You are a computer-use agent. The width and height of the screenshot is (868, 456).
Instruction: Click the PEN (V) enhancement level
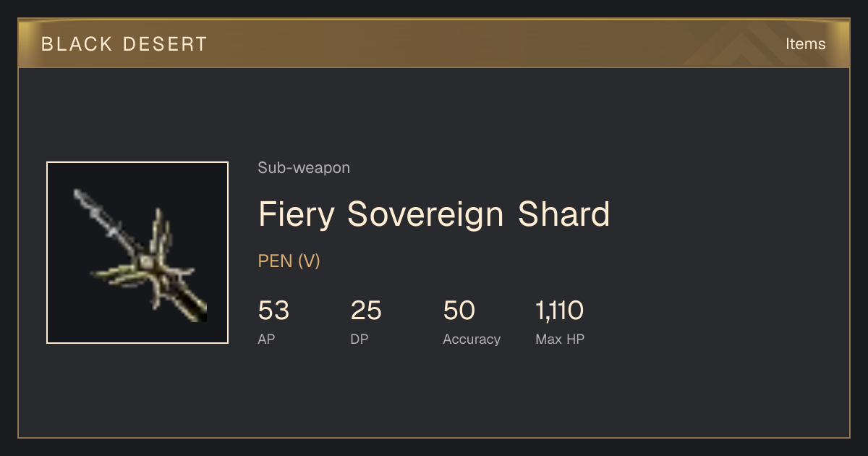coord(289,261)
